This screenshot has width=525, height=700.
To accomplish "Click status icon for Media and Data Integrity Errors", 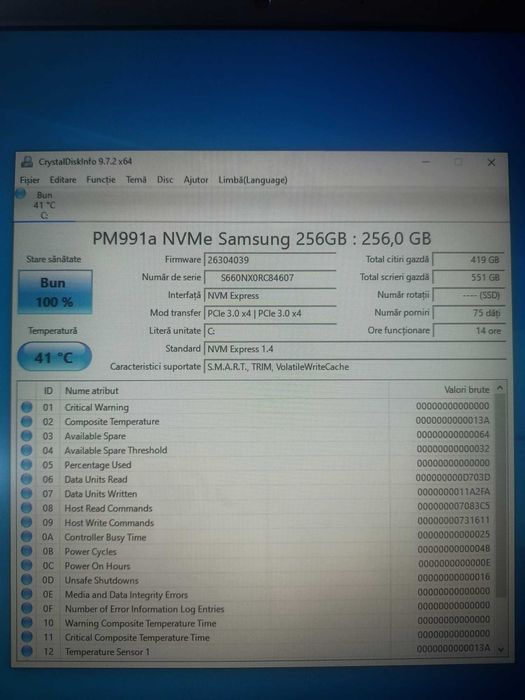I will coord(27,594).
